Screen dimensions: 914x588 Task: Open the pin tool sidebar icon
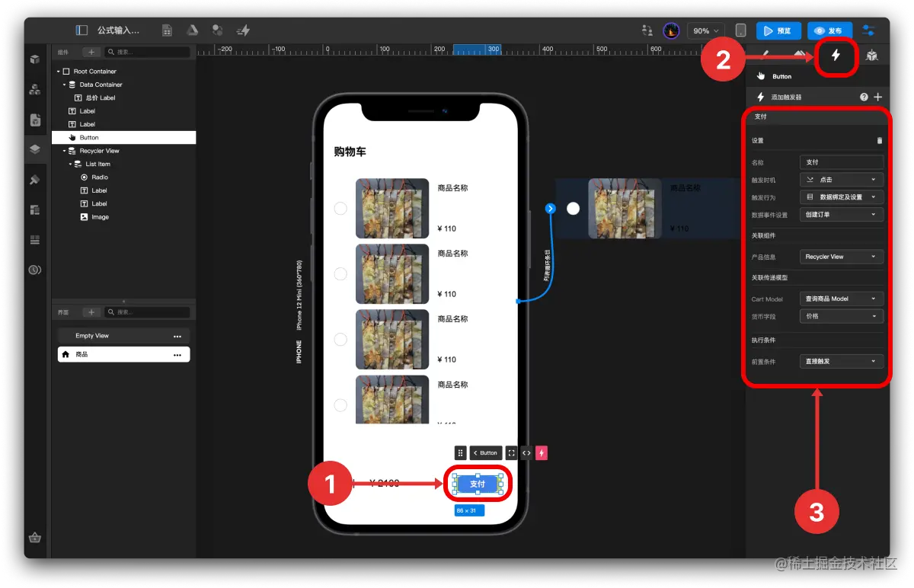(34, 180)
